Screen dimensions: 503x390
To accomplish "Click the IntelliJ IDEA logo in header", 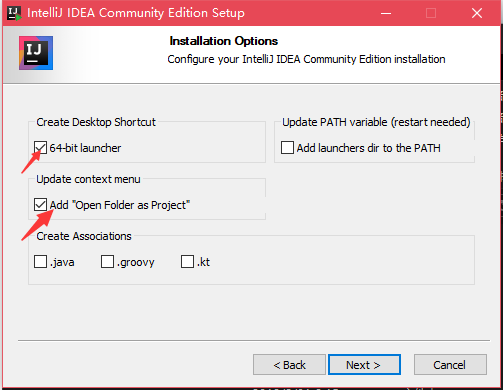I will (36, 53).
